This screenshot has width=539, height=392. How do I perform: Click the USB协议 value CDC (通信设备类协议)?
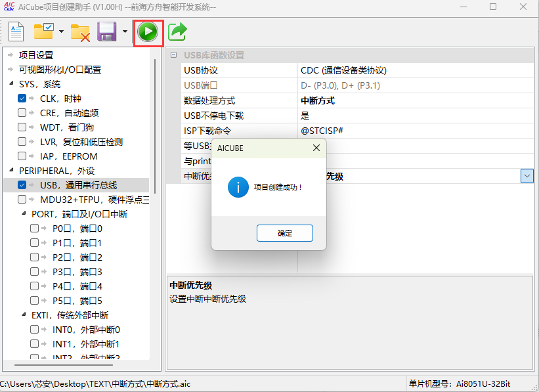point(343,70)
